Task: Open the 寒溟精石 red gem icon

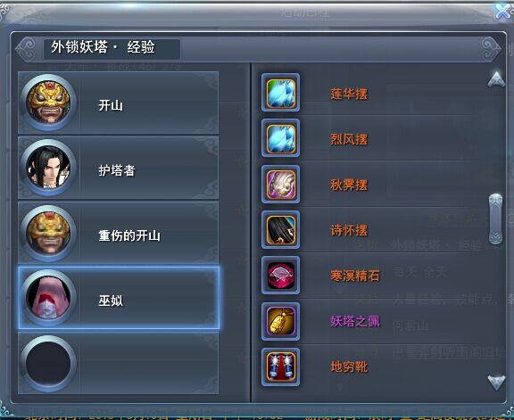Action: pos(280,275)
